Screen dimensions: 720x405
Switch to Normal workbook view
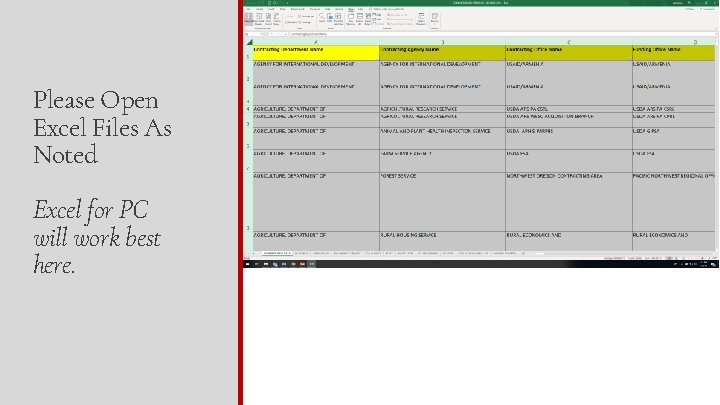248,19
